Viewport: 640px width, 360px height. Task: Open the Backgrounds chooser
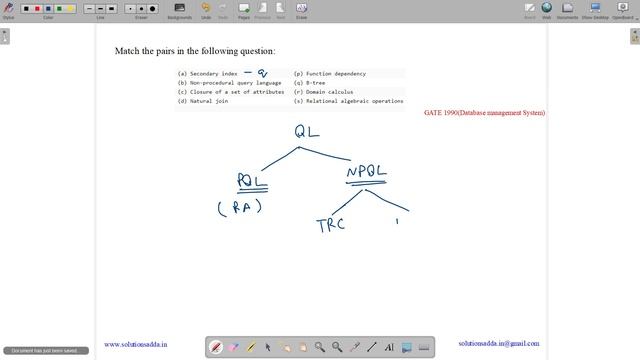(x=180, y=11)
